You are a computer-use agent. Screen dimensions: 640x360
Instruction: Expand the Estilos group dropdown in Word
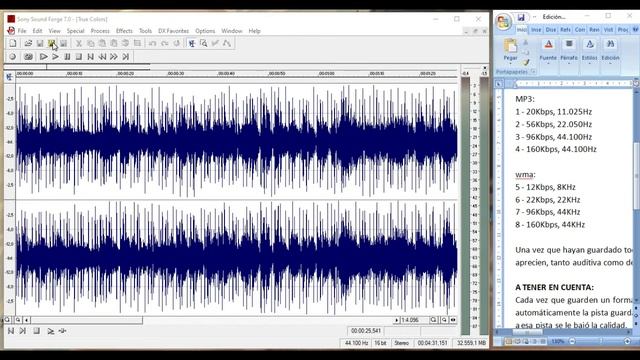point(589,52)
